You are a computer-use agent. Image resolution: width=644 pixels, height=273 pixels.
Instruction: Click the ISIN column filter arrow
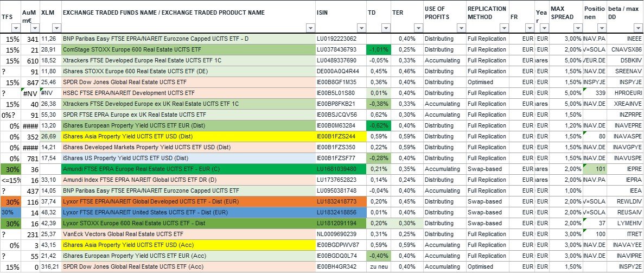pos(361,28)
